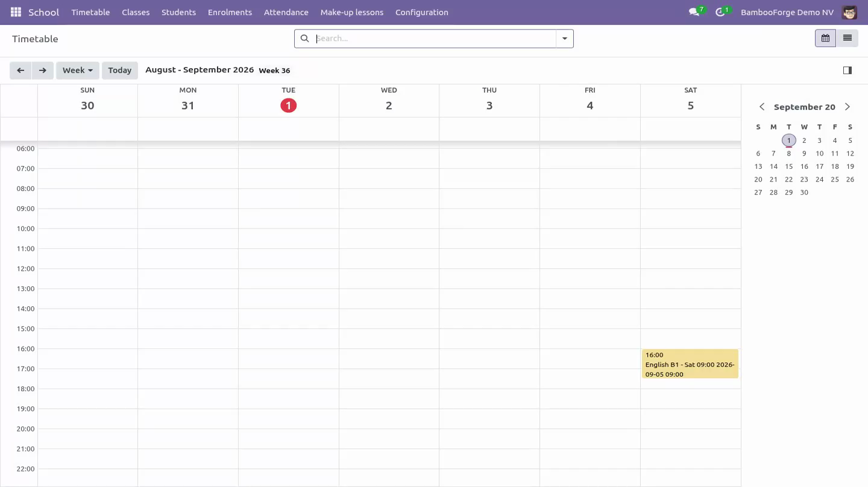
Task: Show previous month in mini calendar
Action: click(762, 107)
